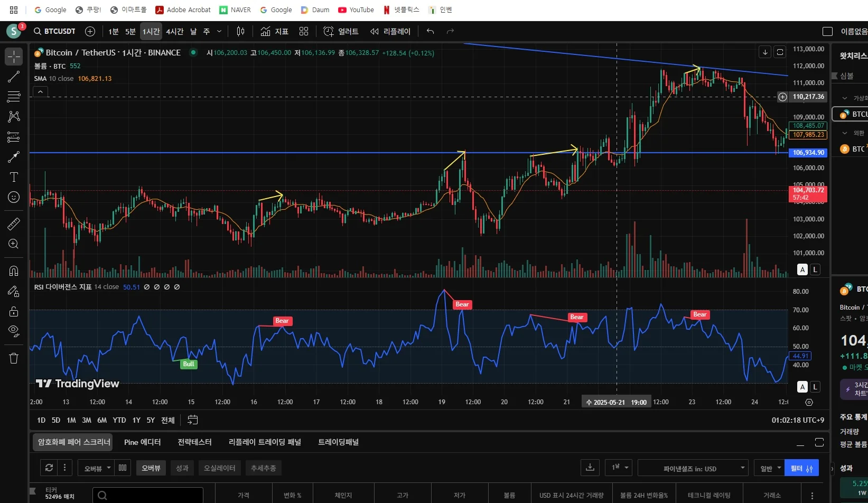Select the ruler measure tool
Screen dimensions: 868x503
(14, 224)
